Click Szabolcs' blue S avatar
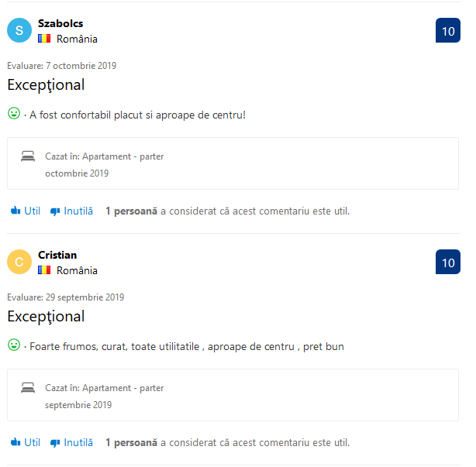 tap(19, 30)
